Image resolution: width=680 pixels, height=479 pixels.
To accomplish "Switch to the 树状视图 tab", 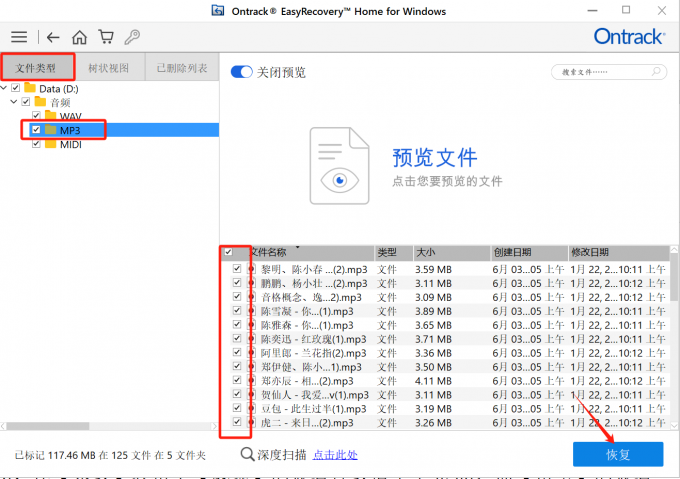I will (108, 68).
